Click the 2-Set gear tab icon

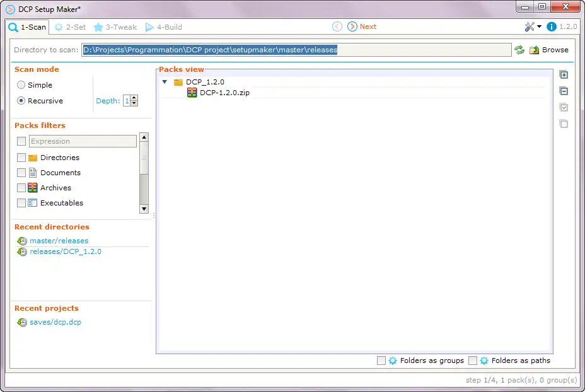(x=59, y=27)
